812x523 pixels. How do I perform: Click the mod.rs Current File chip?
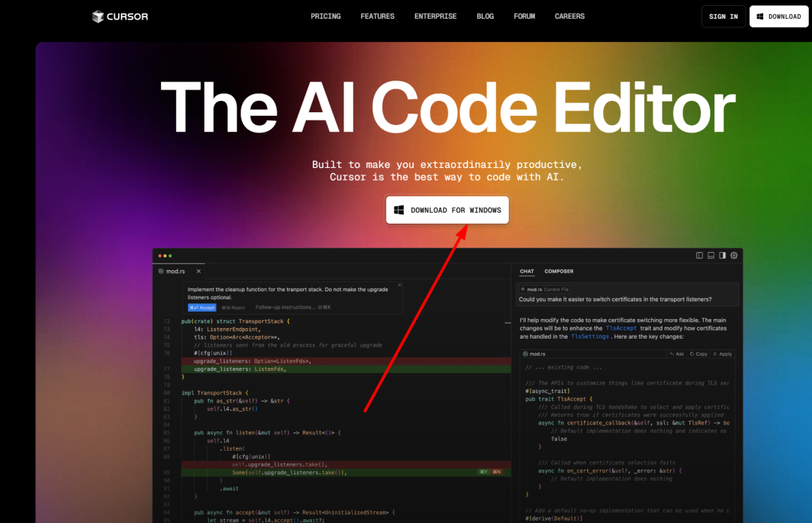[x=545, y=289]
